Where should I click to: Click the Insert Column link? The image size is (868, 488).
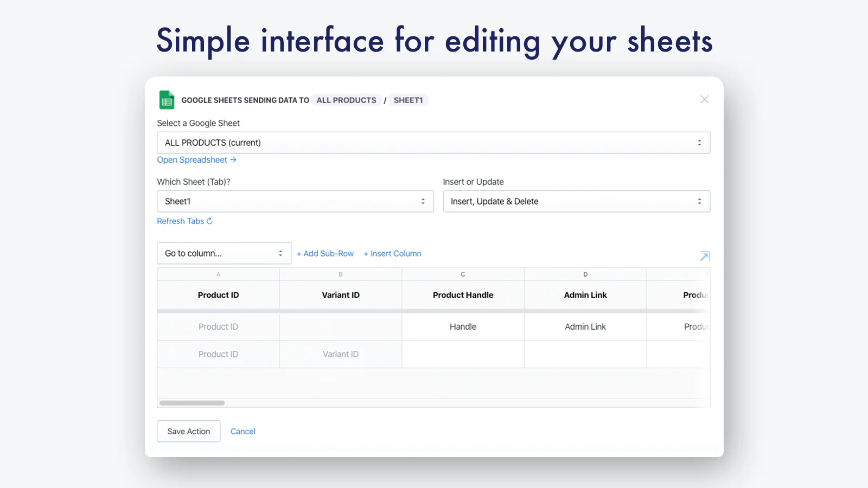(392, 254)
